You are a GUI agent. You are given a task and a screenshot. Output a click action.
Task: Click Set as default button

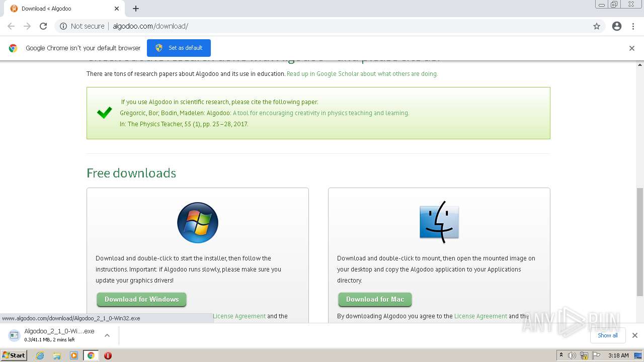(179, 48)
